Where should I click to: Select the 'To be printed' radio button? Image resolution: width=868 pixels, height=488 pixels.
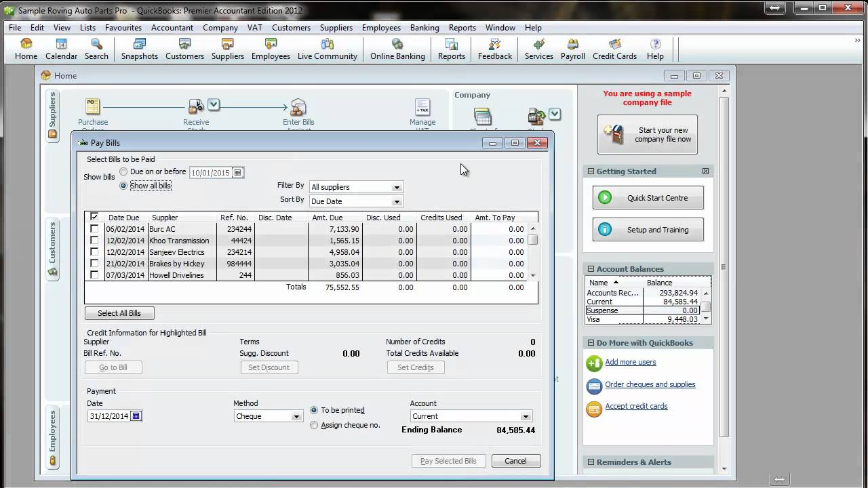click(314, 410)
